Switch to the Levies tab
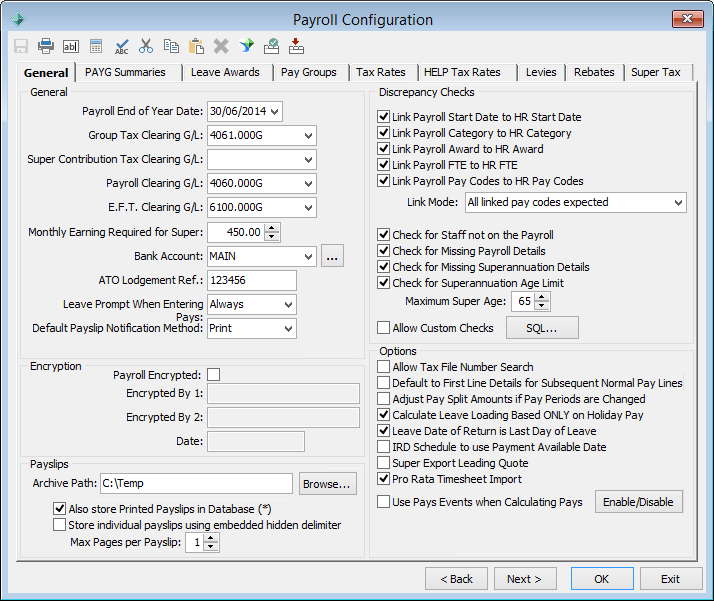Screen dimensions: 714x601 pos(541,72)
